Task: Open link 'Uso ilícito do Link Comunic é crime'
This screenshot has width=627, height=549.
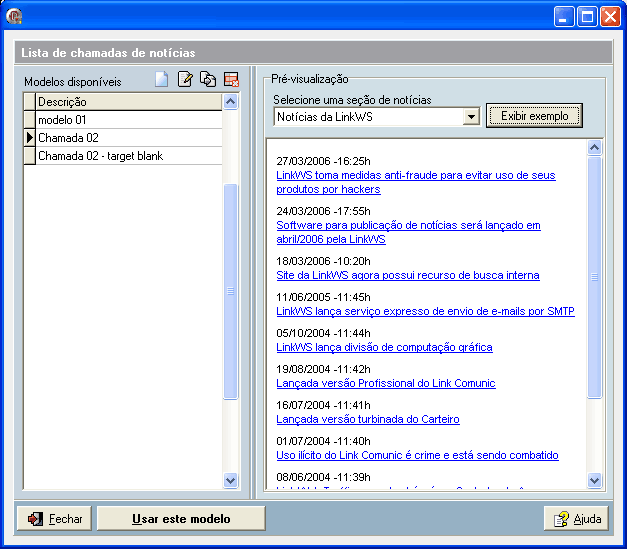Action: pyautogui.click(x=417, y=455)
